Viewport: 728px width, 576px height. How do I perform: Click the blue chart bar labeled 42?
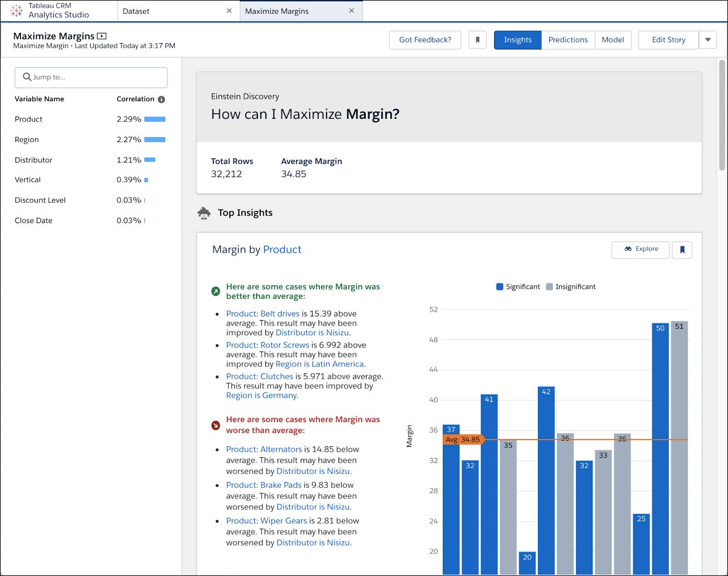(546, 480)
